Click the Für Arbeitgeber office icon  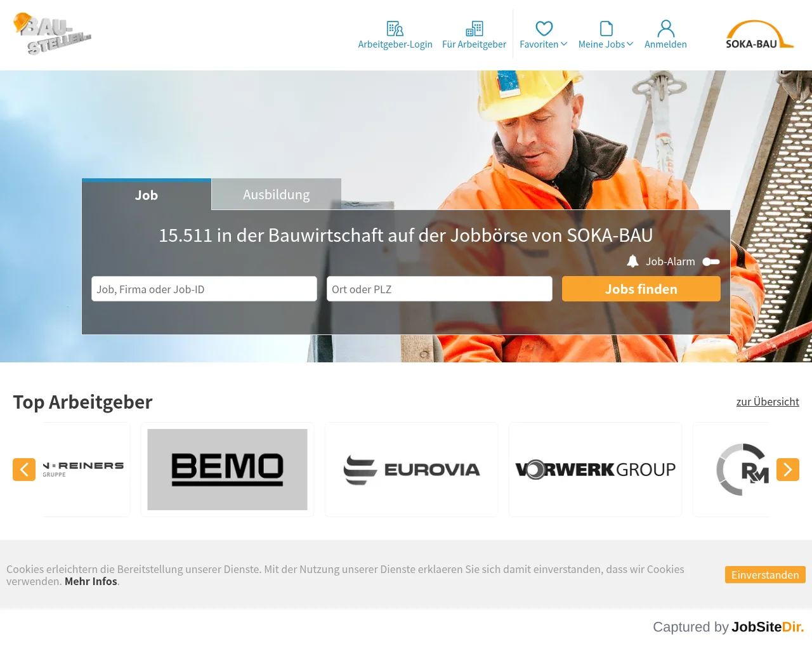tap(475, 29)
